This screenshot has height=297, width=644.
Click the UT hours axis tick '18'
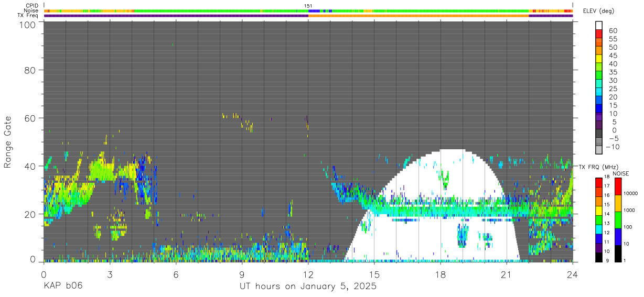(x=441, y=274)
